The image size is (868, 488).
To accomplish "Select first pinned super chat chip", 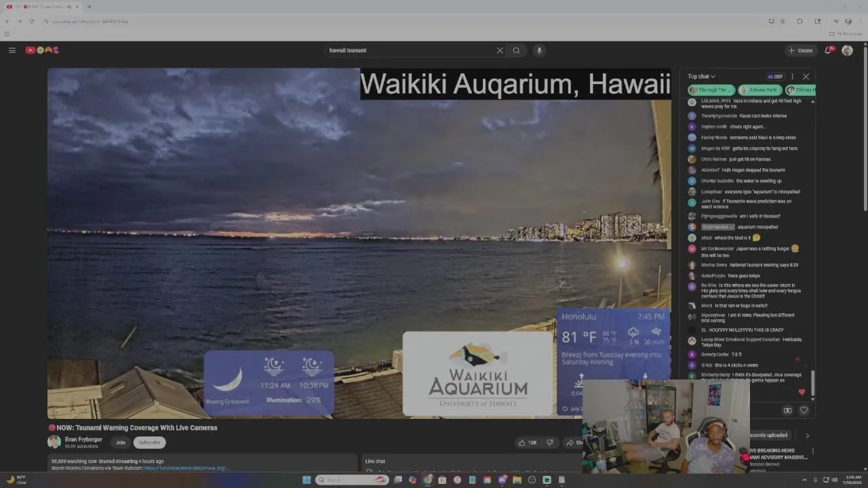I will pyautogui.click(x=711, y=89).
